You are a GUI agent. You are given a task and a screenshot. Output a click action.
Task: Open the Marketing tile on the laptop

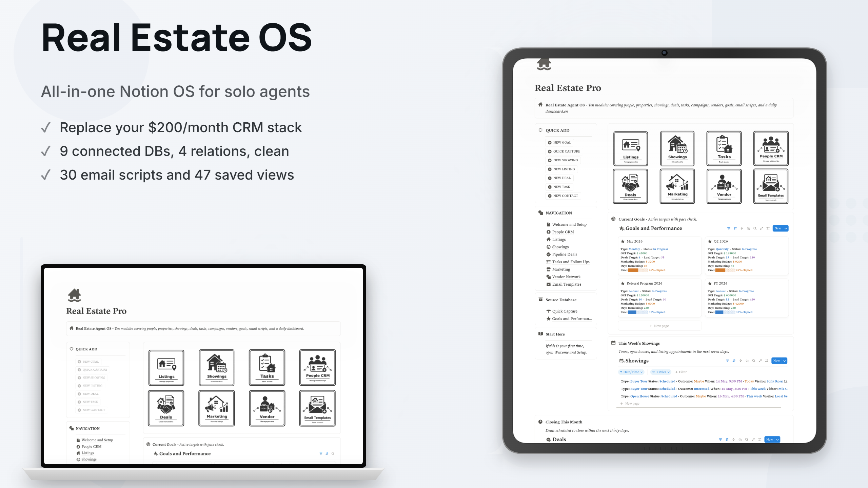[217, 408]
